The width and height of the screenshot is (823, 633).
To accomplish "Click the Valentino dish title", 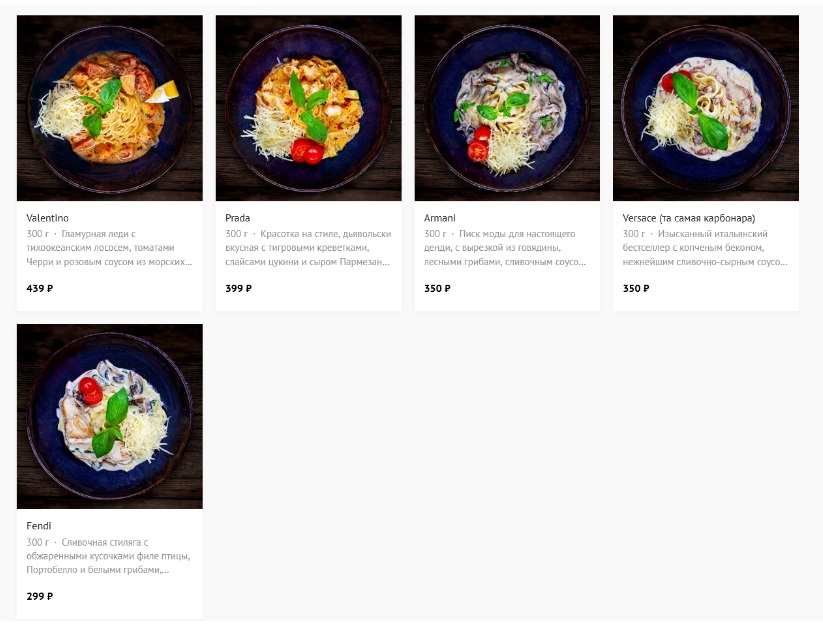I will pyautogui.click(x=47, y=218).
